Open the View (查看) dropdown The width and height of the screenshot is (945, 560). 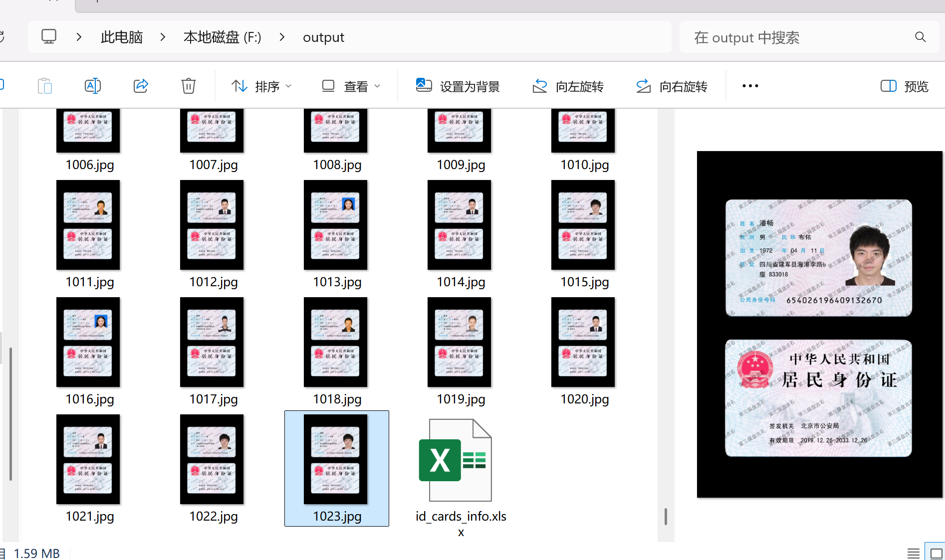click(x=351, y=86)
